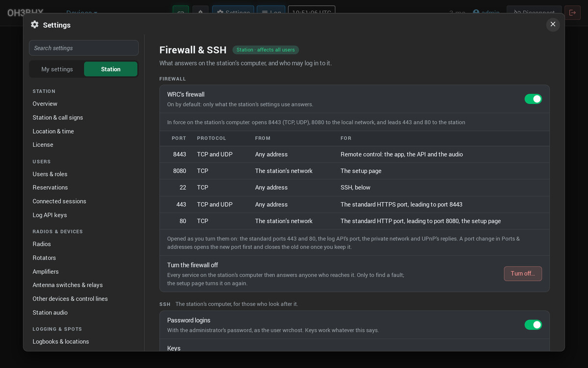
Task: Click the Firewall & SSH heading
Action: tap(193, 50)
